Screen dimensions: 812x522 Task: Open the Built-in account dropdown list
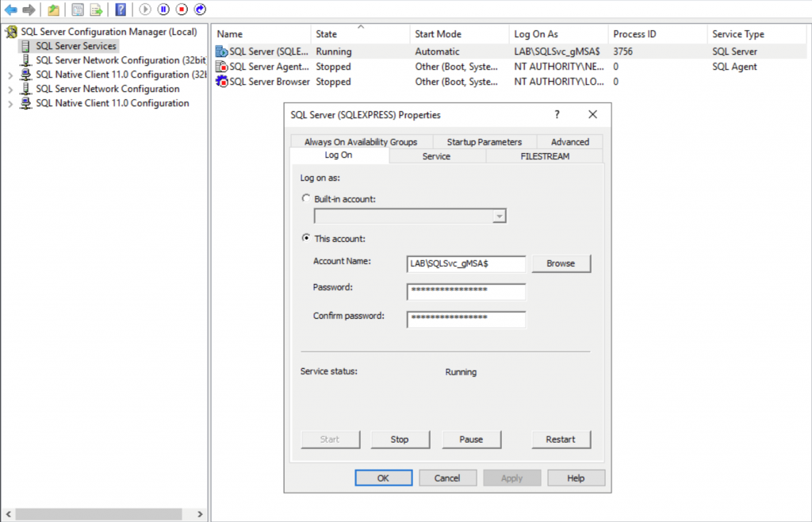point(499,216)
